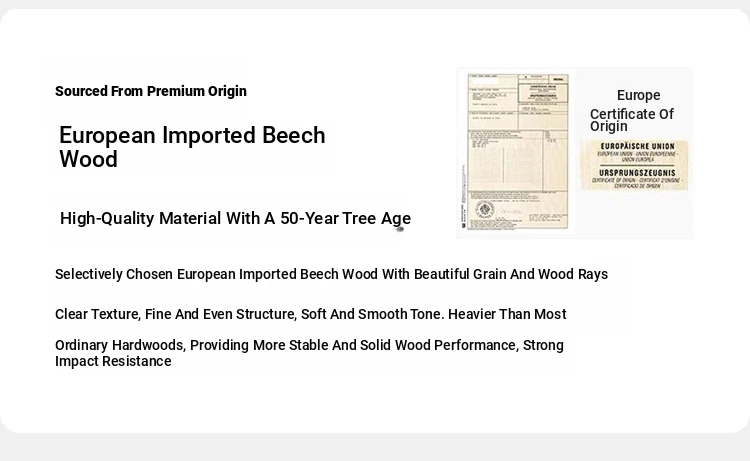Image resolution: width=750 pixels, height=461 pixels.
Task: Click the 'Europe' label beside the certificate
Action: pyautogui.click(x=639, y=95)
